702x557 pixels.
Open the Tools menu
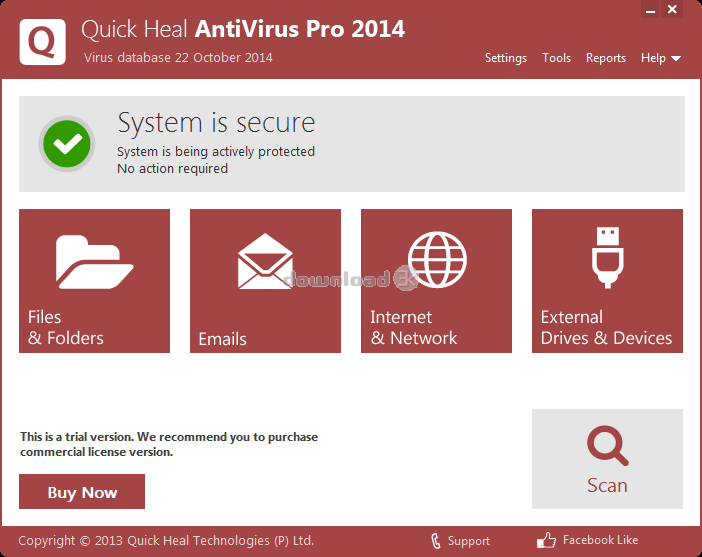coord(556,58)
